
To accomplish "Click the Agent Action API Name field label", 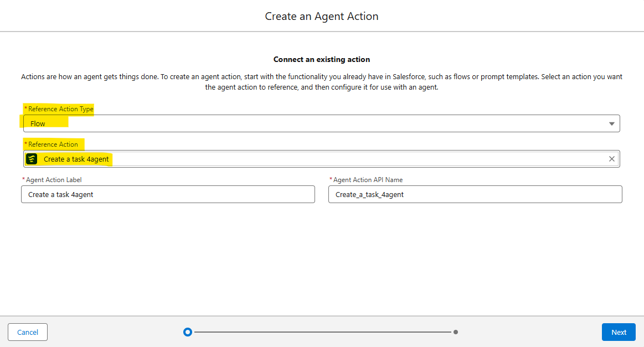I will (368, 180).
